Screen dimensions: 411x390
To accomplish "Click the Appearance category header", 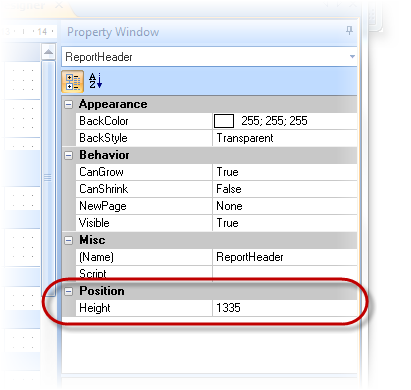I will [209, 104].
